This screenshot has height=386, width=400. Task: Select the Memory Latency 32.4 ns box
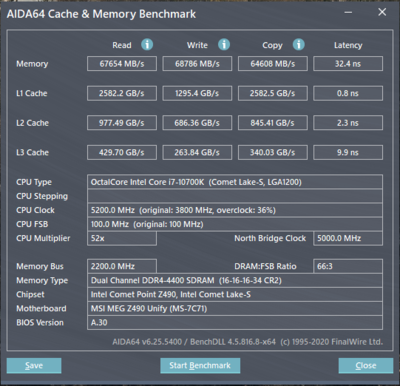[348, 64]
